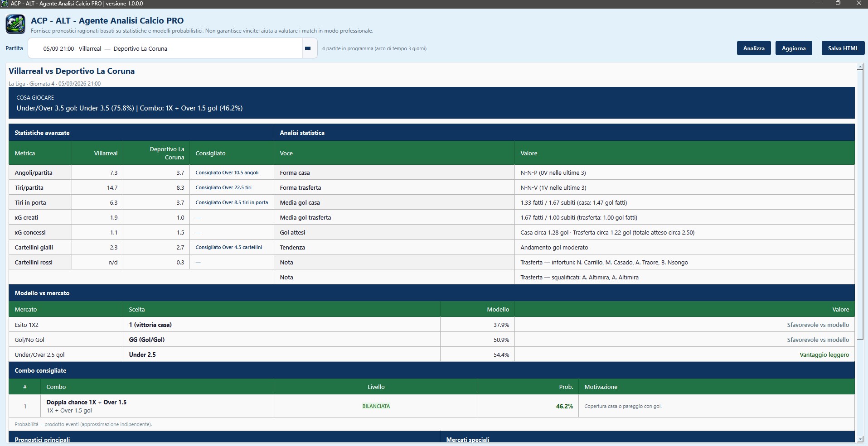Click the 'Mercati speciali' section header
Viewport: 868px width, 446px height.
pyautogui.click(x=468, y=439)
